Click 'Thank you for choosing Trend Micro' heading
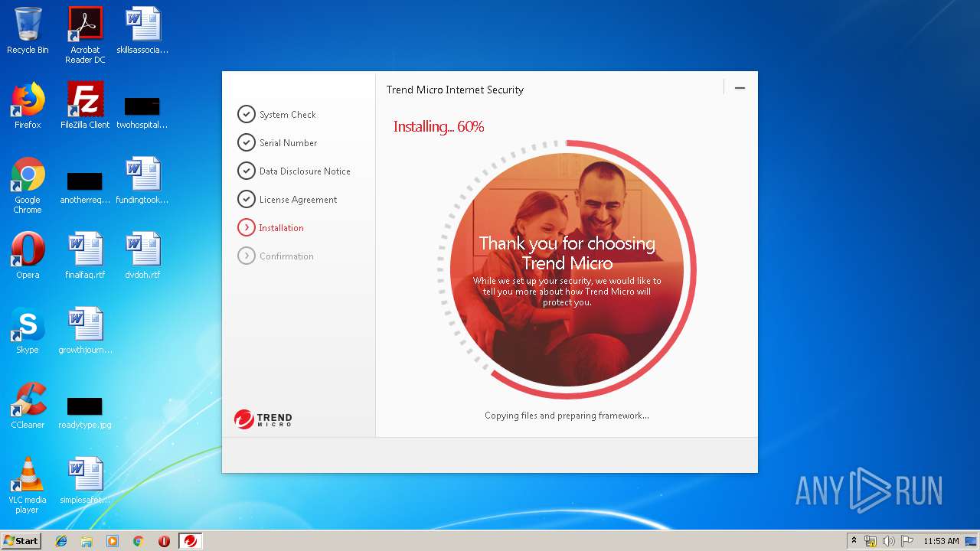 567,253
